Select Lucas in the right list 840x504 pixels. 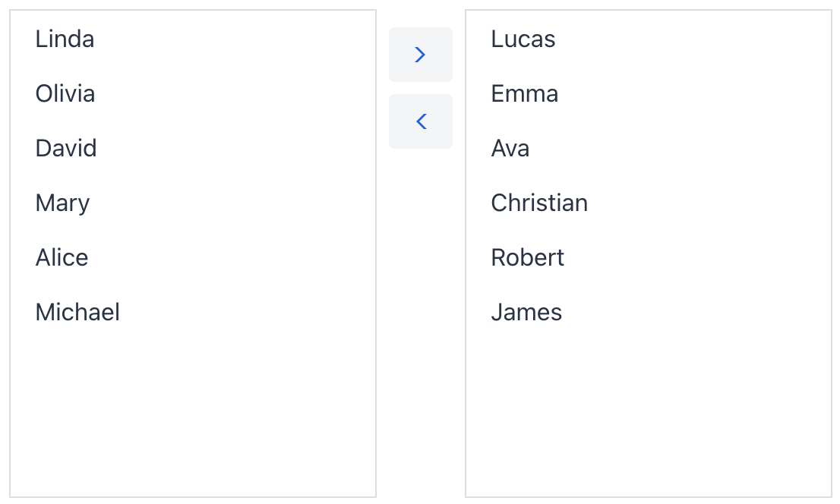point(523,39)
